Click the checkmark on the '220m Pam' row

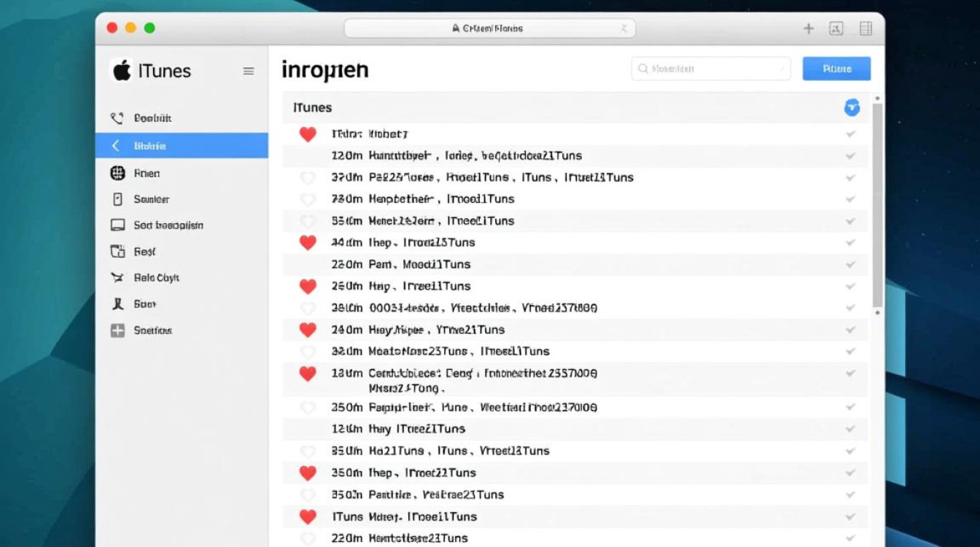[850, 265]
